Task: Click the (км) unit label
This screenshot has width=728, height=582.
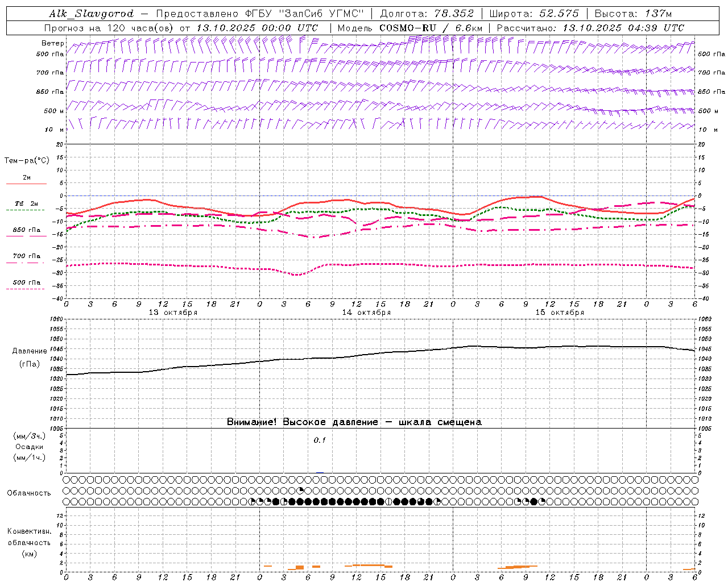Action: pyautogui.click(x=30, y=554)
